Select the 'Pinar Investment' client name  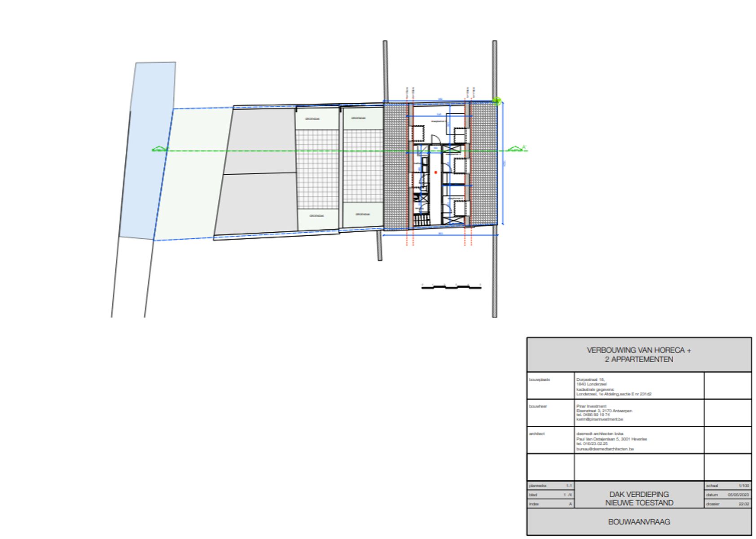pos(591,406)
